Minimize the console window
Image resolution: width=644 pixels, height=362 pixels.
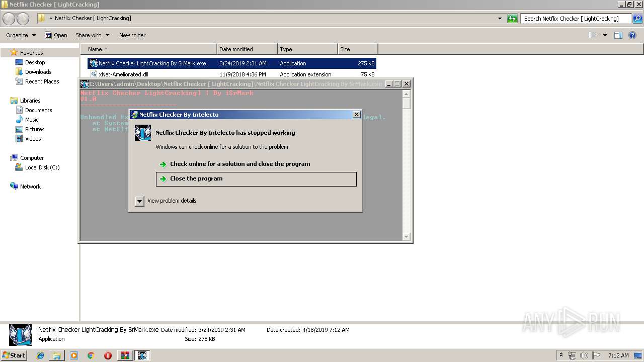pos(389,84)
